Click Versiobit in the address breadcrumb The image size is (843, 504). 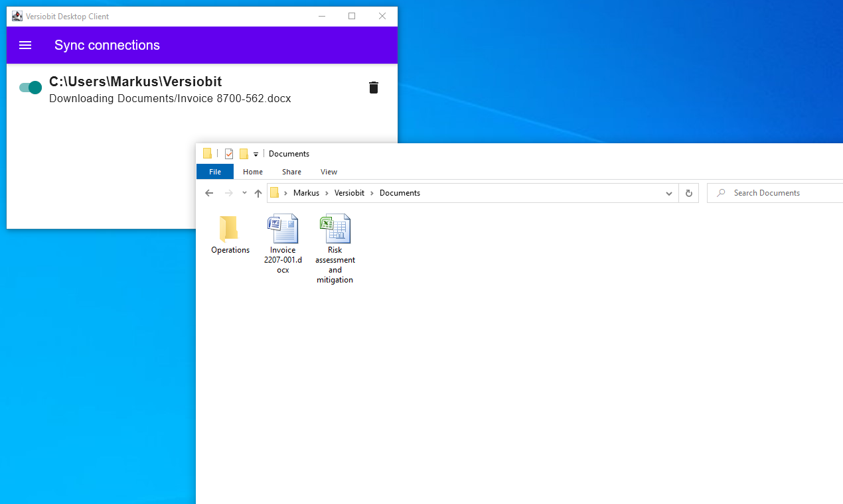[350, 193]
